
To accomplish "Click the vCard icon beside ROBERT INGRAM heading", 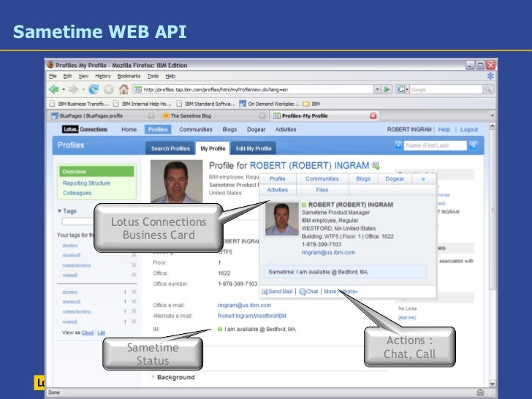I will tap(376, 166).
